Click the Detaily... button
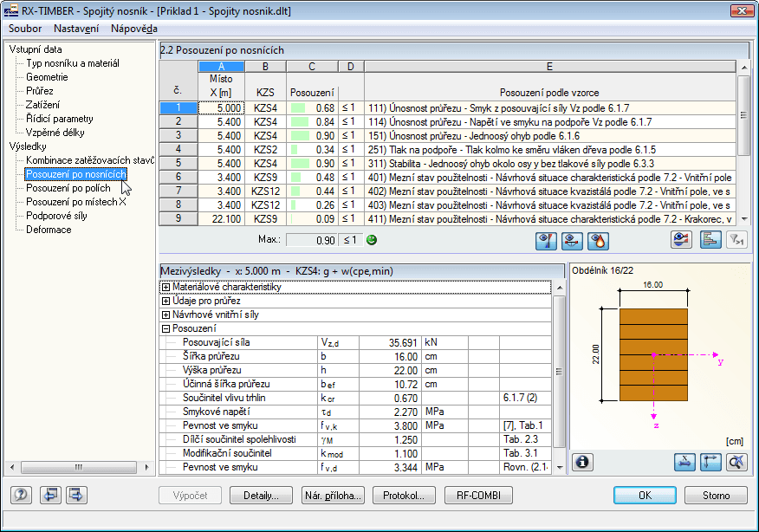 click(x=261, y=496)
